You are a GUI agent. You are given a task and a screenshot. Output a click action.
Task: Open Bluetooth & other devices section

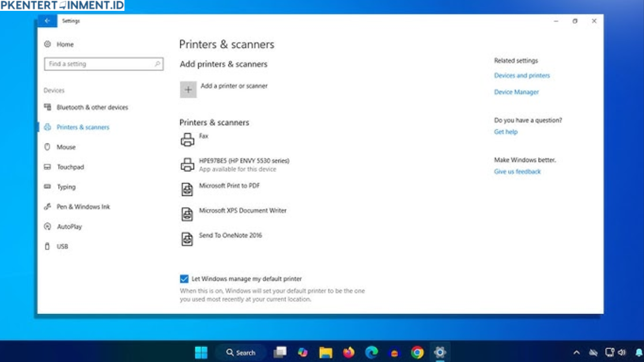[92, 107]
